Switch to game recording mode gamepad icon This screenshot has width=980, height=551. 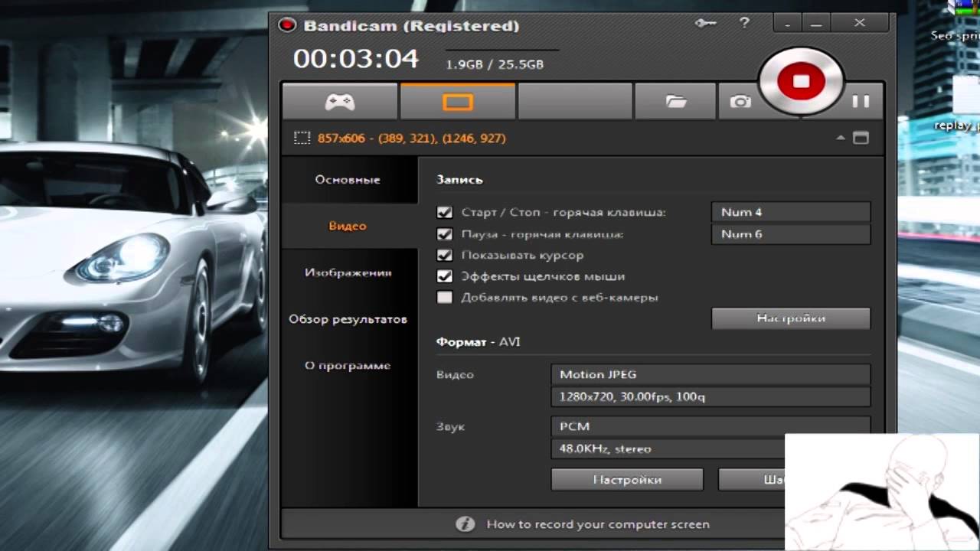(339, 102)
